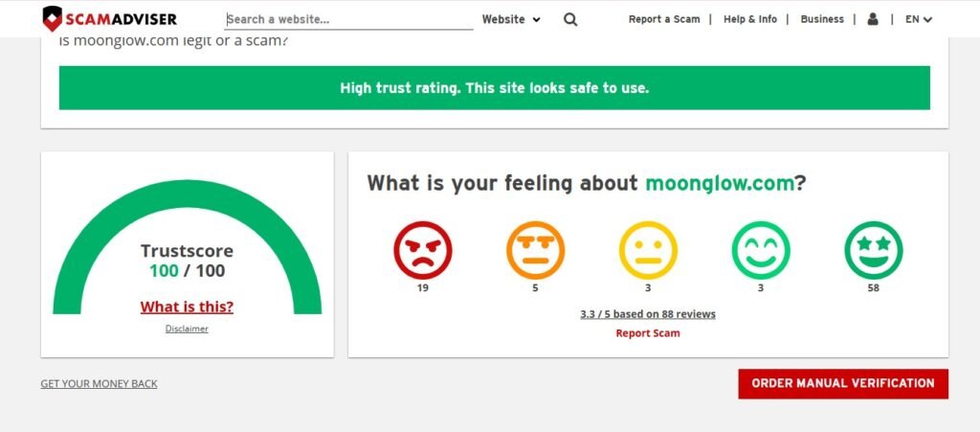Screen dimensions: 980x432
Task: Click the green High trust rating banner
Action: pyautogui.click(x=495, y=88)
